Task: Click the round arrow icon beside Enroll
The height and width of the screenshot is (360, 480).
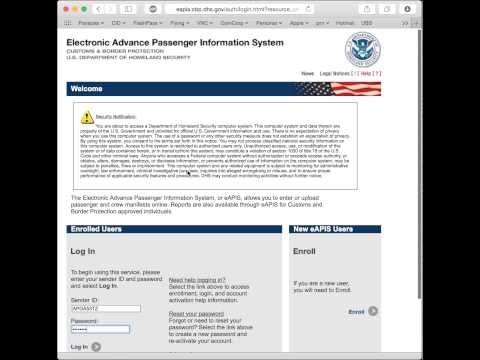Action: [373, 311]
